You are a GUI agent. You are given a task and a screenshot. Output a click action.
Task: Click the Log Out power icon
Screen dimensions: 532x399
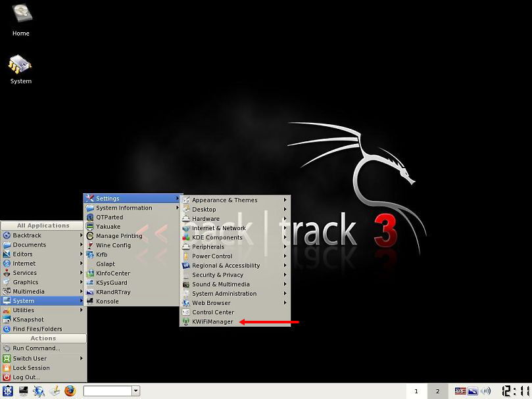(x=7, y=377)
